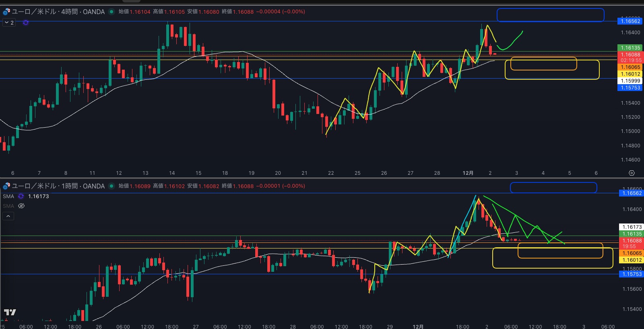Viewport: 644px width, 329px height.
Task: Open symbol title ユーロ/米ドル 1時間 OANDA
Action: (58, 186)
